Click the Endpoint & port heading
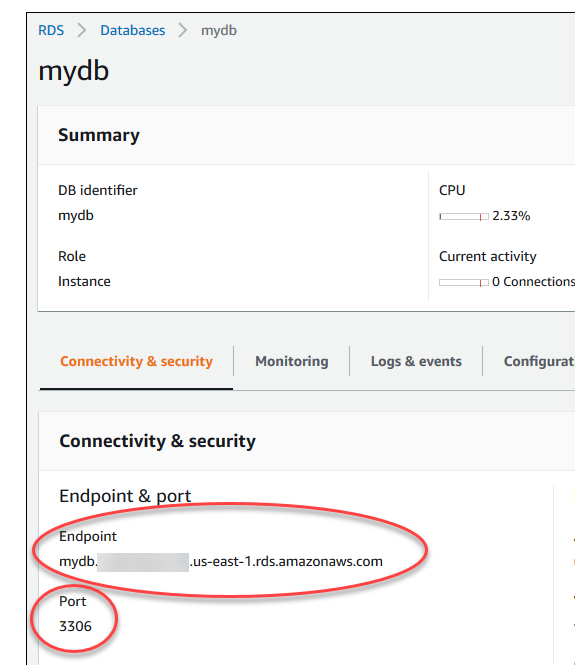The height and width of the screenshot is (665, 575). (x=125, y=496)
